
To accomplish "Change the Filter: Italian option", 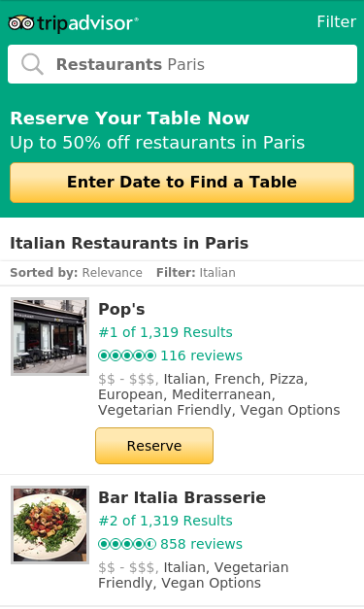I will 196,273.
